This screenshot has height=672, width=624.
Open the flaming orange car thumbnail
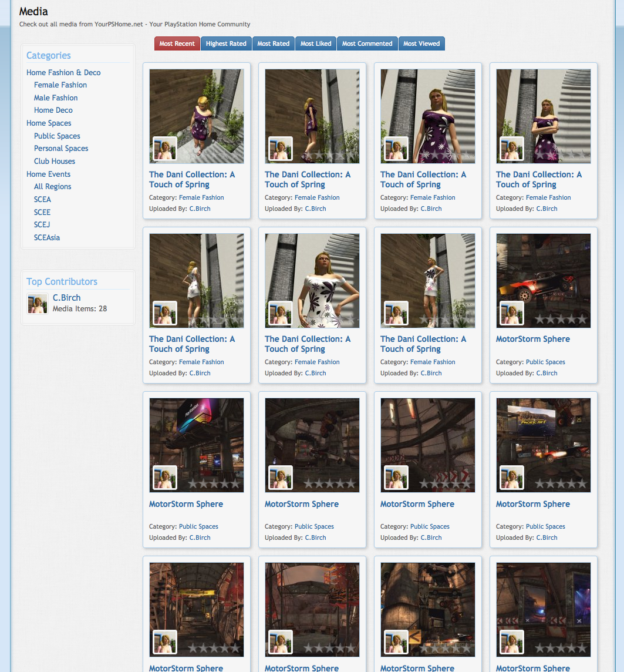coord(544,281)
